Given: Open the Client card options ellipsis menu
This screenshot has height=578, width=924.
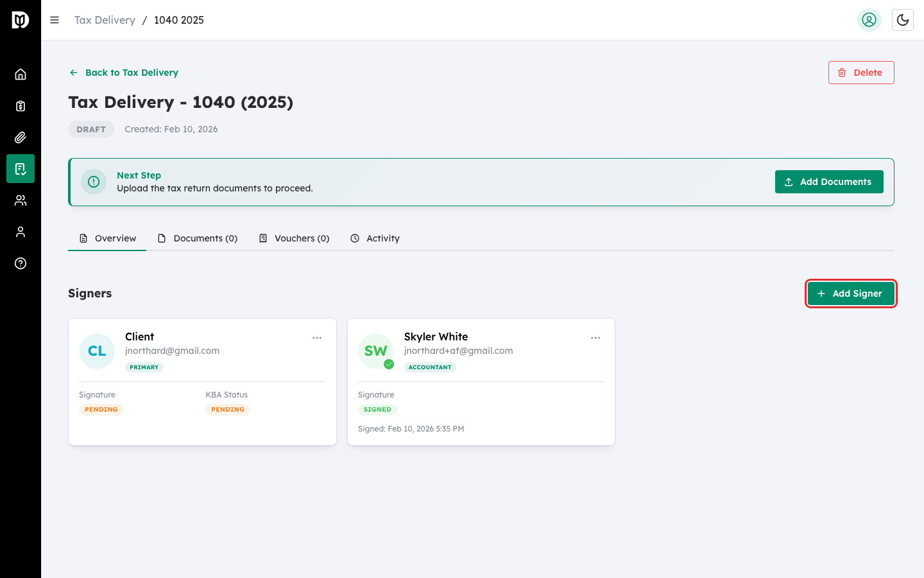Looking at the screenshot, I should click(317, 337).
